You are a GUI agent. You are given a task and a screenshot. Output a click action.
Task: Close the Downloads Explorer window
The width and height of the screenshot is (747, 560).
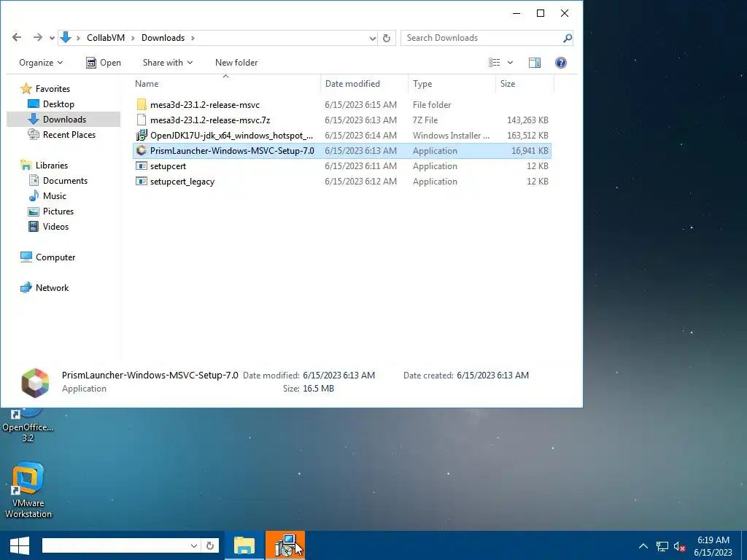[x=565, y=13]
